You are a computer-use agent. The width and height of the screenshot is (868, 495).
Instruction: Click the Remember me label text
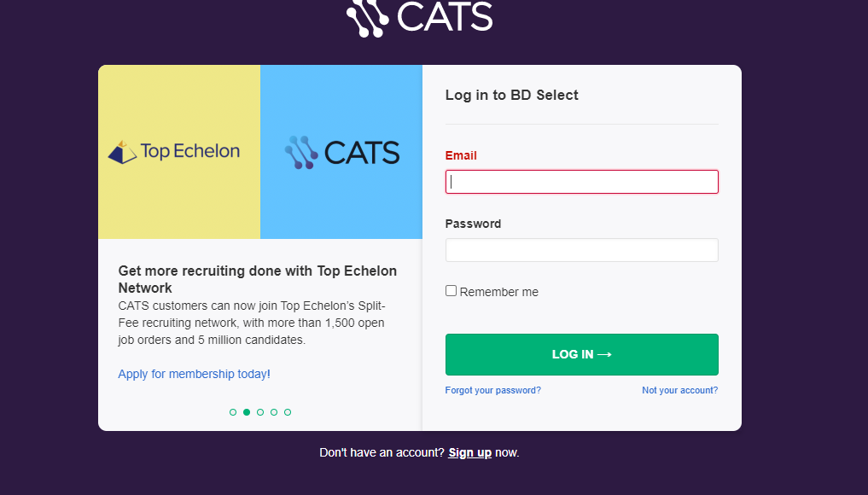coord(498,292)
